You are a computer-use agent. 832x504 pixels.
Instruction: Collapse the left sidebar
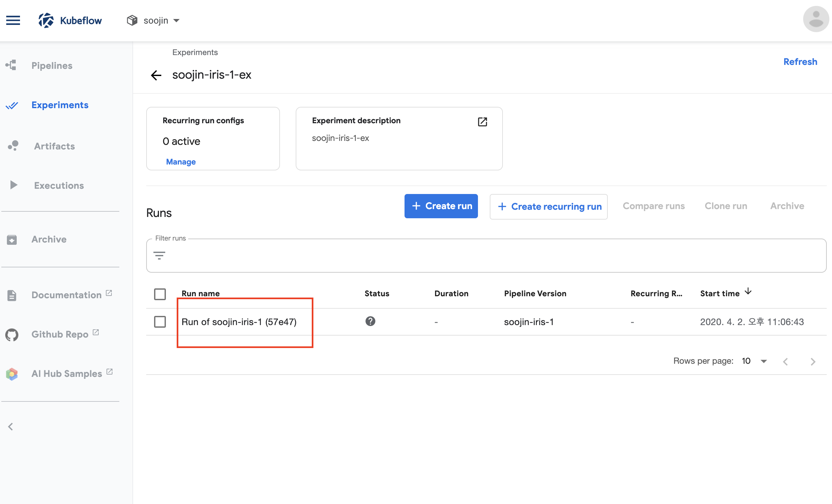[11, 427]
